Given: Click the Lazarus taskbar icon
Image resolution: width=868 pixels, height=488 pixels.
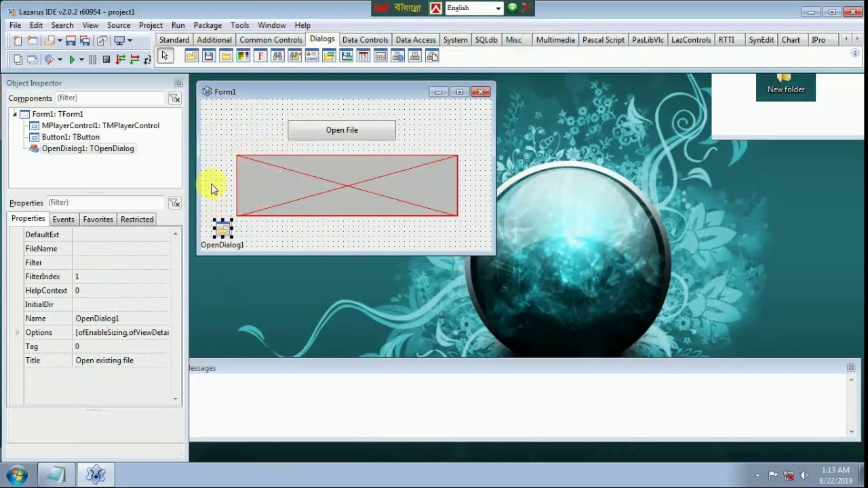Looking at the screenshot, I should (96, 474).
